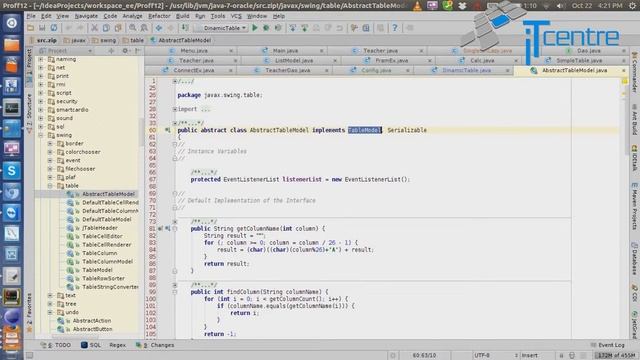Viewport: 640px width, 360px height.
Task: Click the Find magnifier toolbar icon
Action: (x=133, y=28)
